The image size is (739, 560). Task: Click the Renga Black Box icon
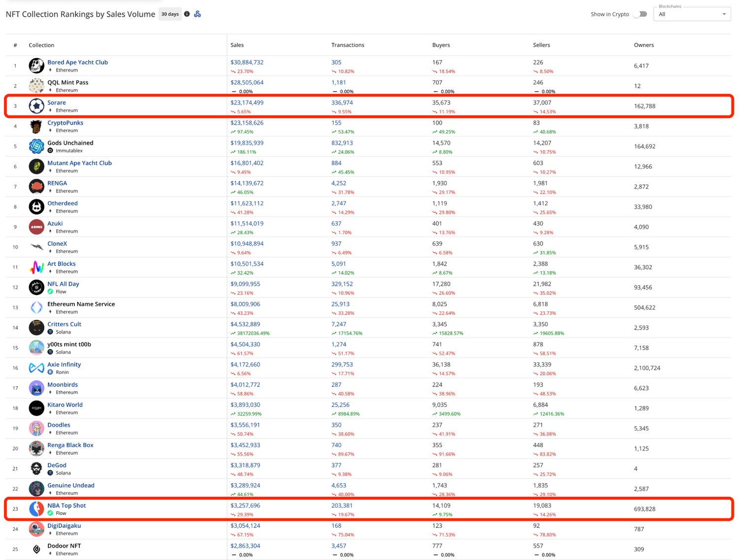[x=36, y=449]
